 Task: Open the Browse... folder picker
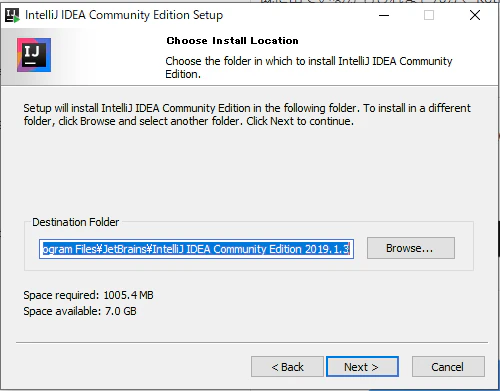point(411,248)
